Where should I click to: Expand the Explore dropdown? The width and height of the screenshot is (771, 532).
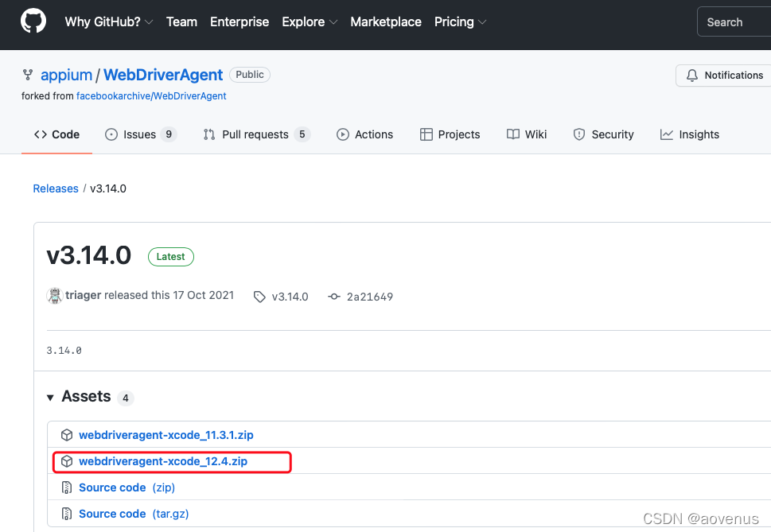click(x=310, y=22)
